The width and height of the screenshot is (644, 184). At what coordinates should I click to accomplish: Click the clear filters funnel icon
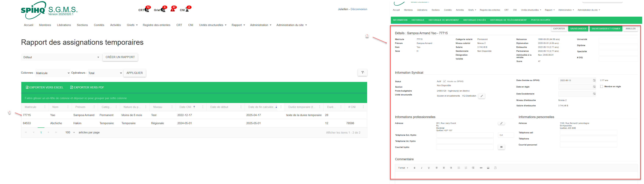[362, 73]
